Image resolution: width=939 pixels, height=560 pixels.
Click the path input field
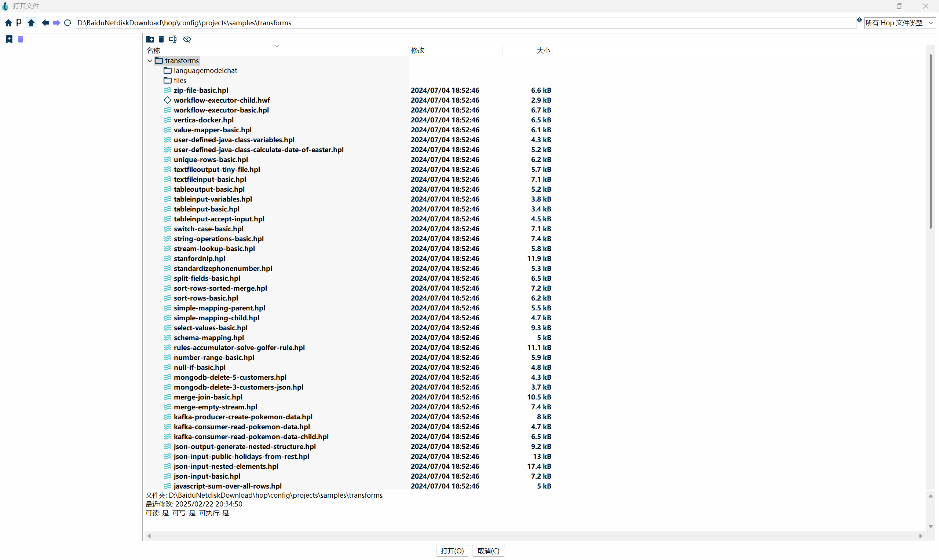(453, 23)
